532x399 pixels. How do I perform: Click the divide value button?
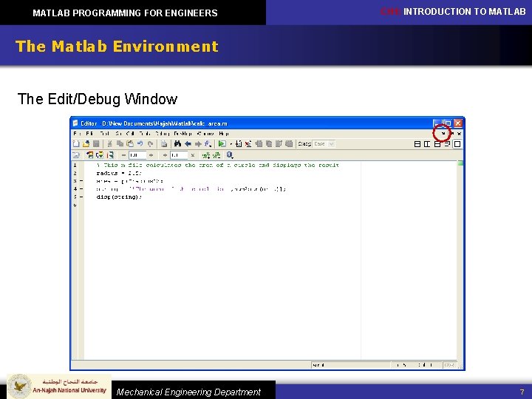tap(165, 155)
